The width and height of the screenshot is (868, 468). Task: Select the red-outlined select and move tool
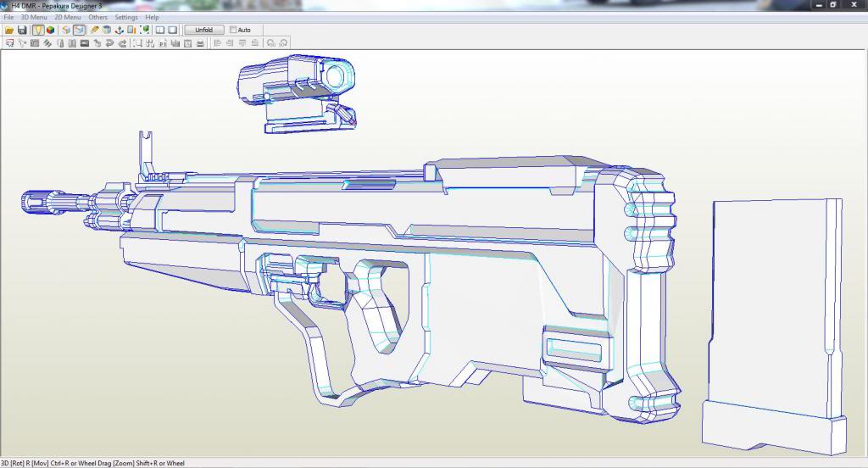click(x=9, y=43)
